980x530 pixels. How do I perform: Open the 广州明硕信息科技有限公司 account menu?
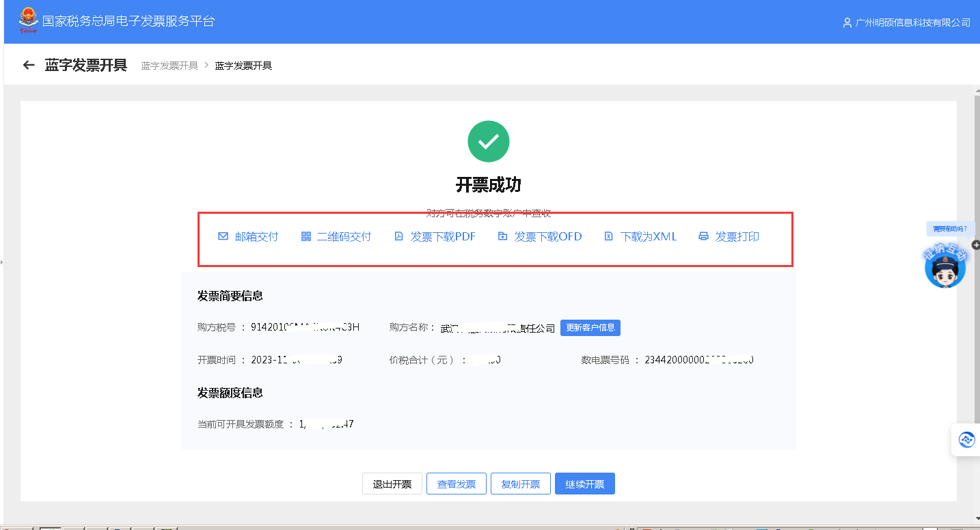tap(912, 23)
